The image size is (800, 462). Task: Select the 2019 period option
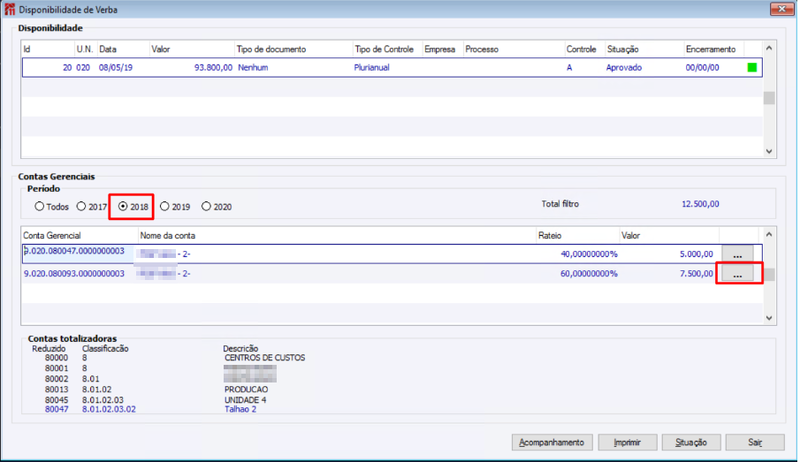coord(164,207)
